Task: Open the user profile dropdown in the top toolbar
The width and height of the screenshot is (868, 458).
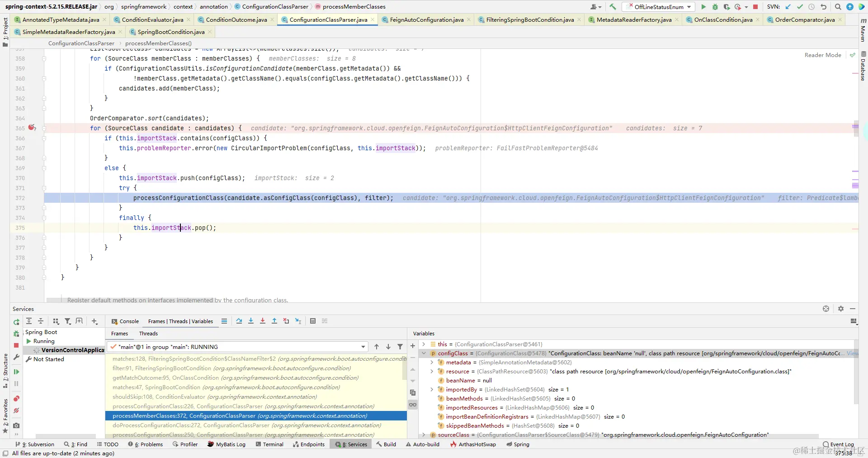Action: [x=596, y=7]
